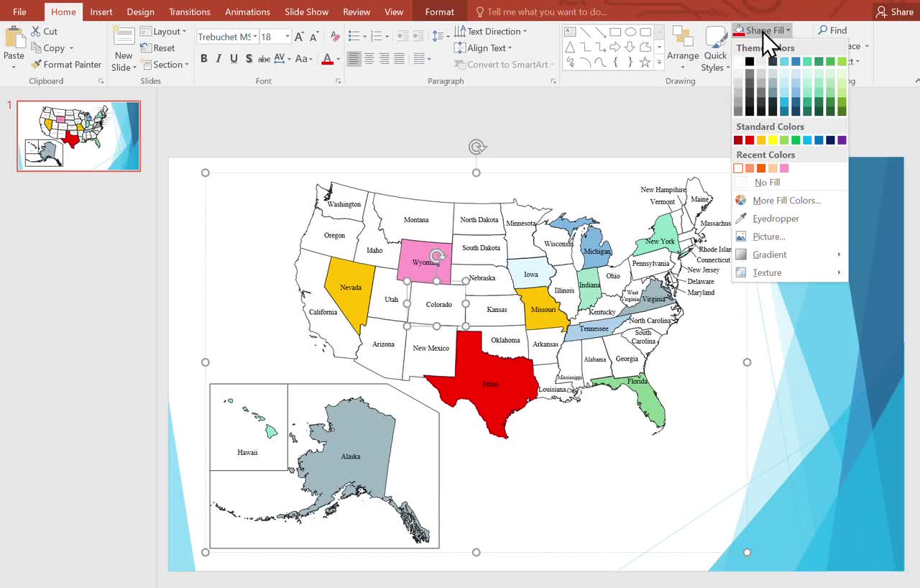This screenshot has width=920, height=588.
Task: Select the red standard color swatch
Action: 748,139
